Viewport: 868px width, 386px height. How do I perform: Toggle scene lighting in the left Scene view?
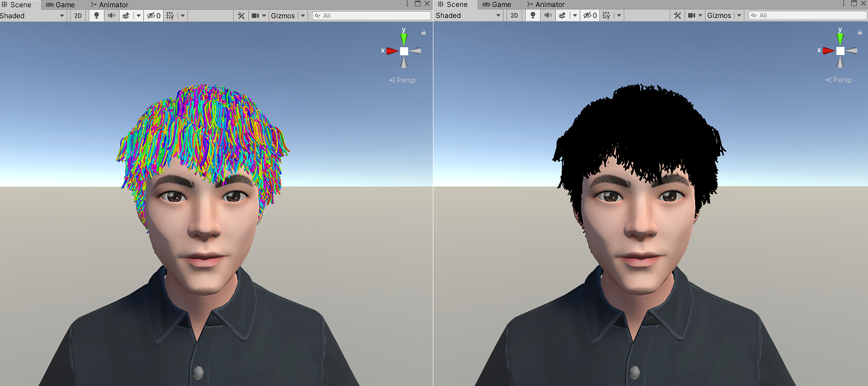pos(96,15)
